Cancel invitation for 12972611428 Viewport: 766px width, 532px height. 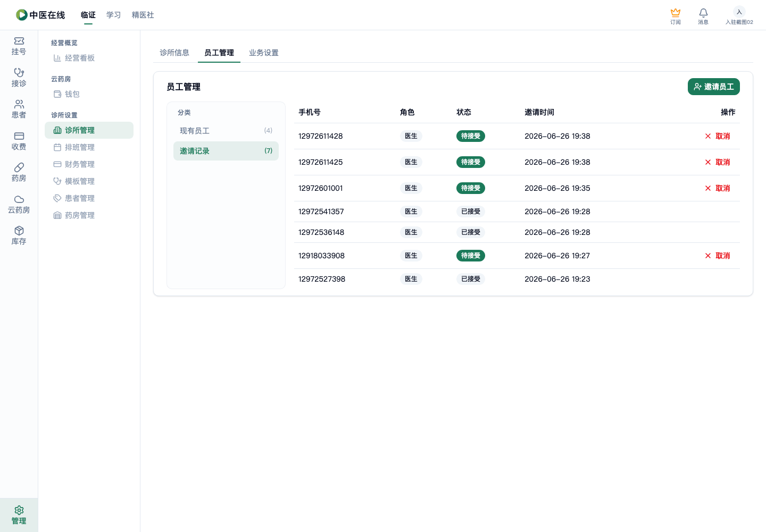coord(718,136)
